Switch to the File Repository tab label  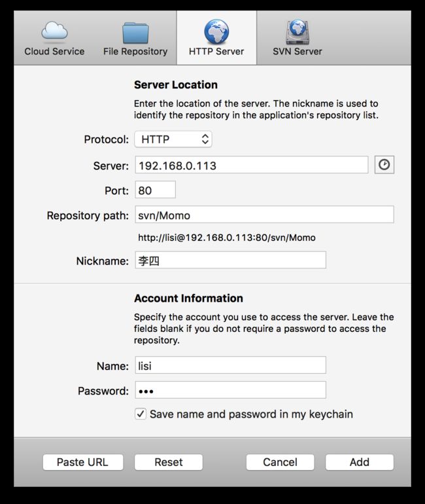tap(135, 52)
